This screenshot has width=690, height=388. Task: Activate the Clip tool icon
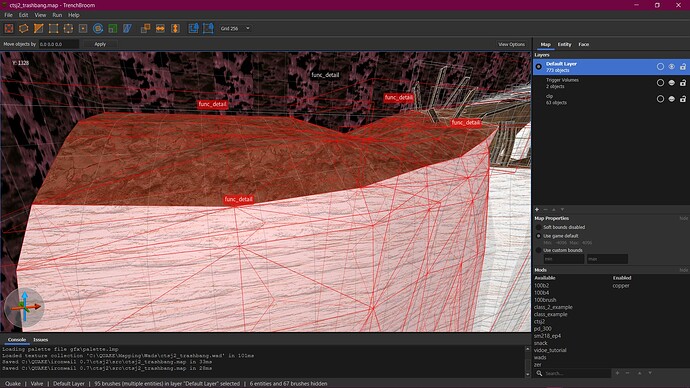(x=39, y=29)
